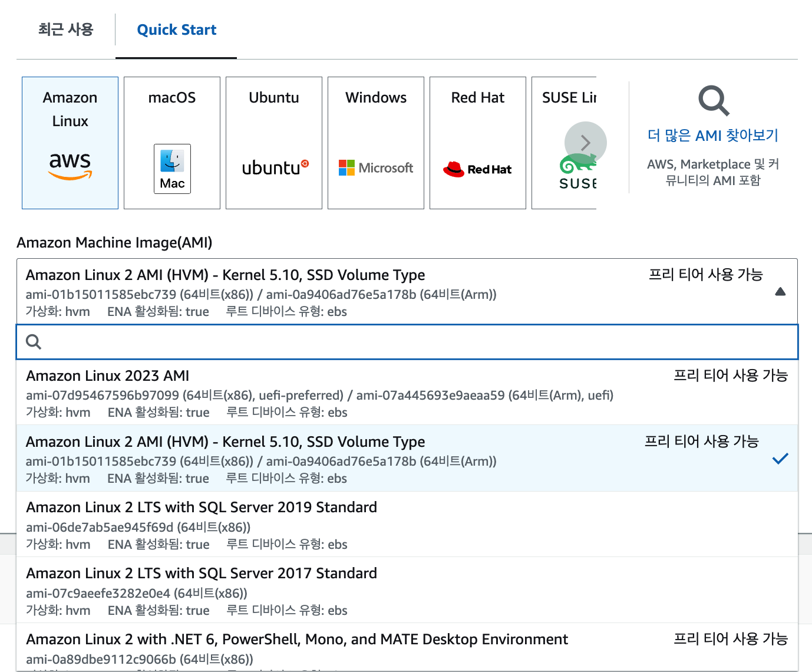
Task: Click the Amazon Machine Image(AMI) label
Action: pos(114,242)
